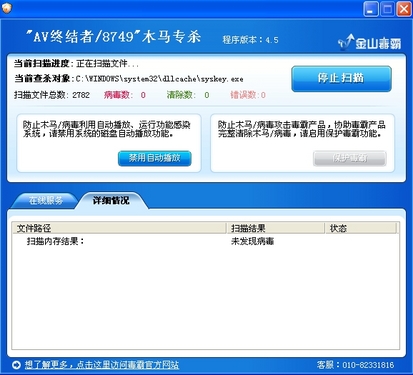
Task: Click the 未发现病毒 result cell
Action: pyautogui.click(x=252, y=241)
